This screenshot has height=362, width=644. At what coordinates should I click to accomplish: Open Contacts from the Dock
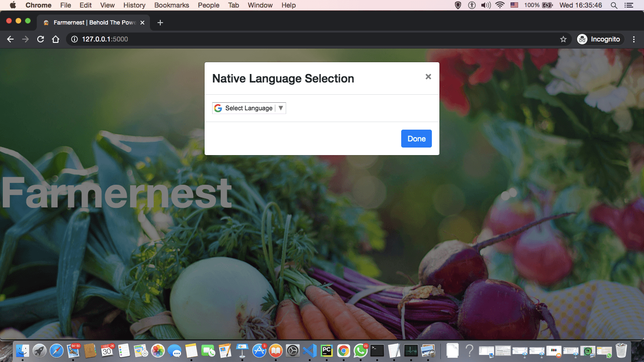tap(90, 350)
